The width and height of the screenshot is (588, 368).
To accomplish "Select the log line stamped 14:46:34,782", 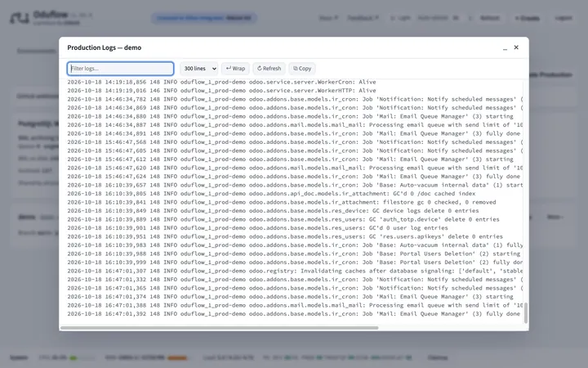I will 295,99.
